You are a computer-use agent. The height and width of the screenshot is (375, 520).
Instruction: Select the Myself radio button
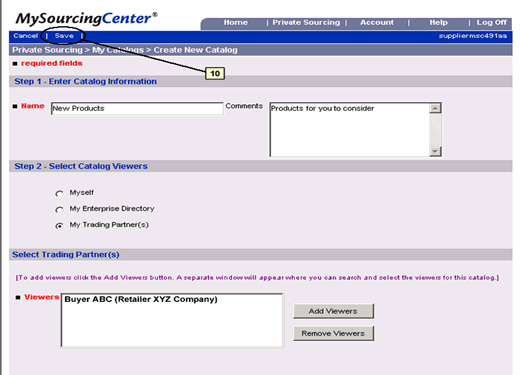59,193
